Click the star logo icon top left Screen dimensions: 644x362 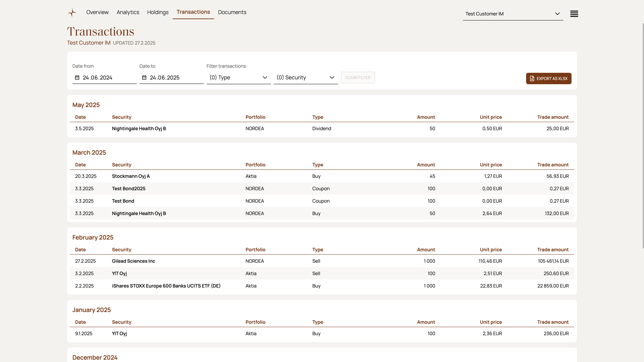click(72, 12)
